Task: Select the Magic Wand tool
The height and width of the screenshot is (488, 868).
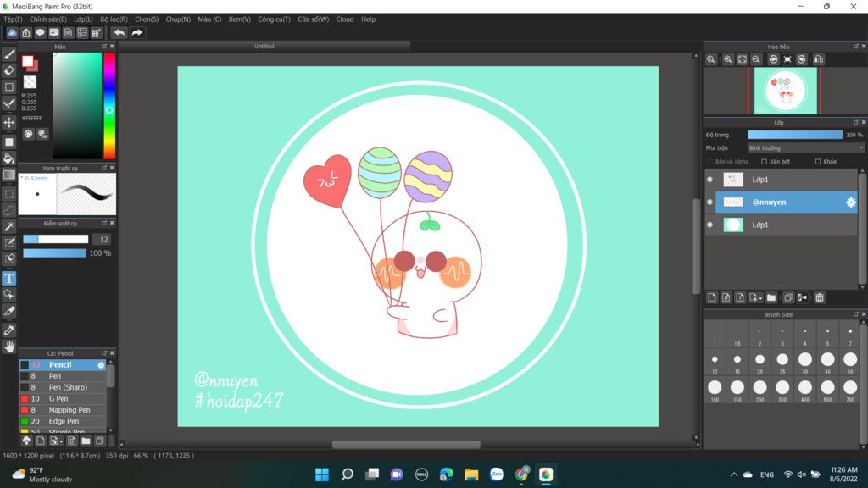Action: tap(8, 227)
